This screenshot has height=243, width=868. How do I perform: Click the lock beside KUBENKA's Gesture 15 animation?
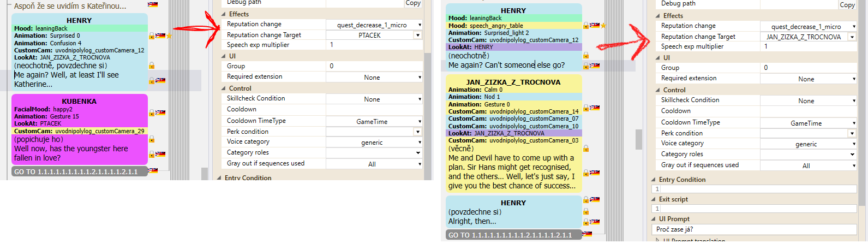tap(152, 113)
